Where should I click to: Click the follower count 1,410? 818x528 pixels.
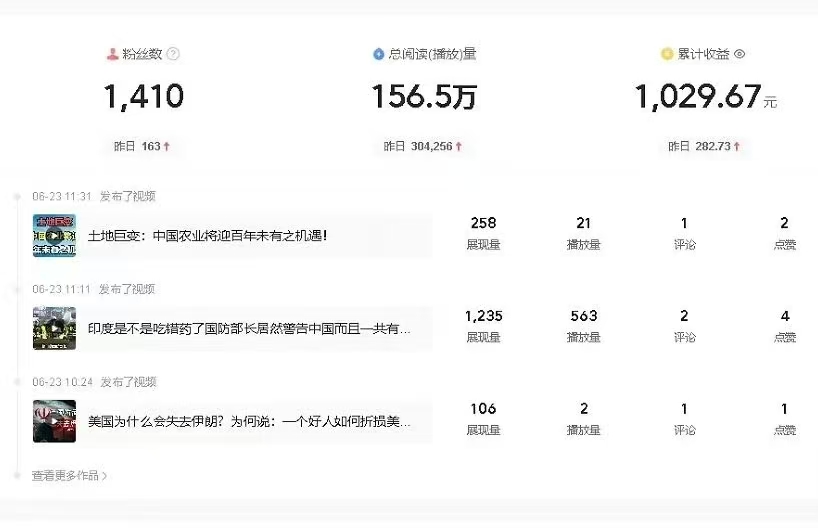click(x=143, y=97)
